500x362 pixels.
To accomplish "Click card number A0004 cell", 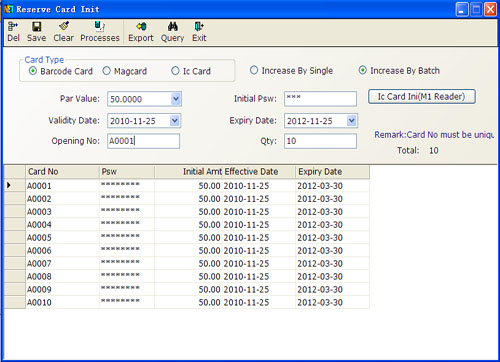I will click(x=62, y=225).
